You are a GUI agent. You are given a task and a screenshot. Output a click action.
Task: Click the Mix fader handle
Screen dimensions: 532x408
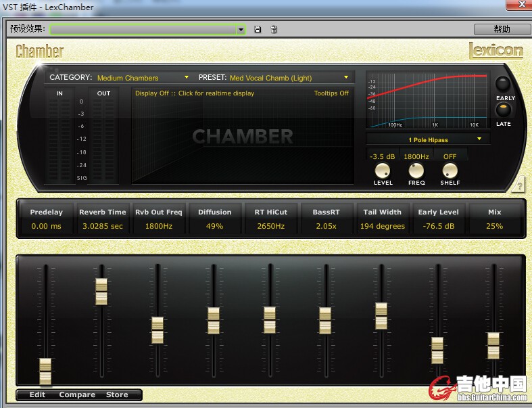[x=493, y=346]
